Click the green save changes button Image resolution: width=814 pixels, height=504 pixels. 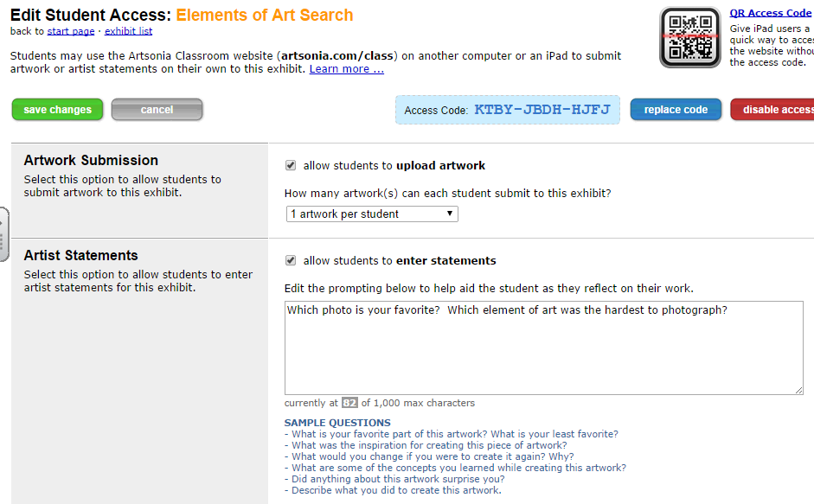[x=58, y=110]
